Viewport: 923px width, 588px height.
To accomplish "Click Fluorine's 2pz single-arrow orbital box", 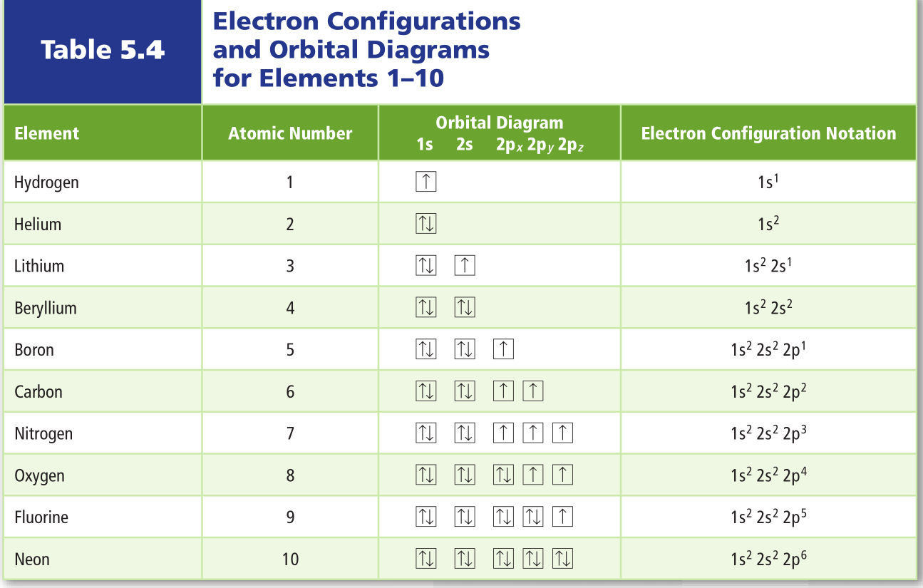I will [x=562, y=517].
